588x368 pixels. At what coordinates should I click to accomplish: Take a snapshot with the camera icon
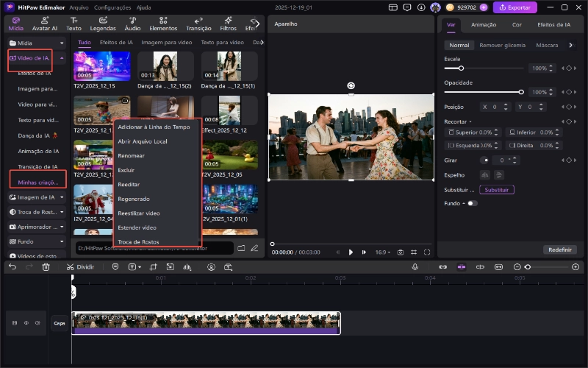(401, 252)
